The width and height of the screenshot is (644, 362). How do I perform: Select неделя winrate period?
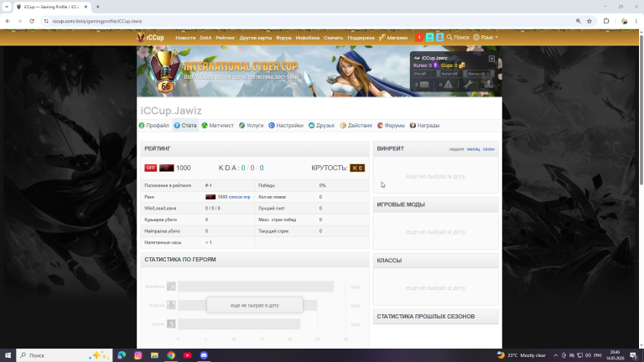click(456, 149)
